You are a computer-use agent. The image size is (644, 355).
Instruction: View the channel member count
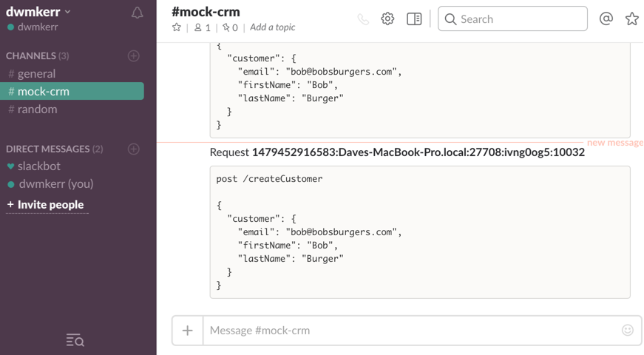pos(203,27)
